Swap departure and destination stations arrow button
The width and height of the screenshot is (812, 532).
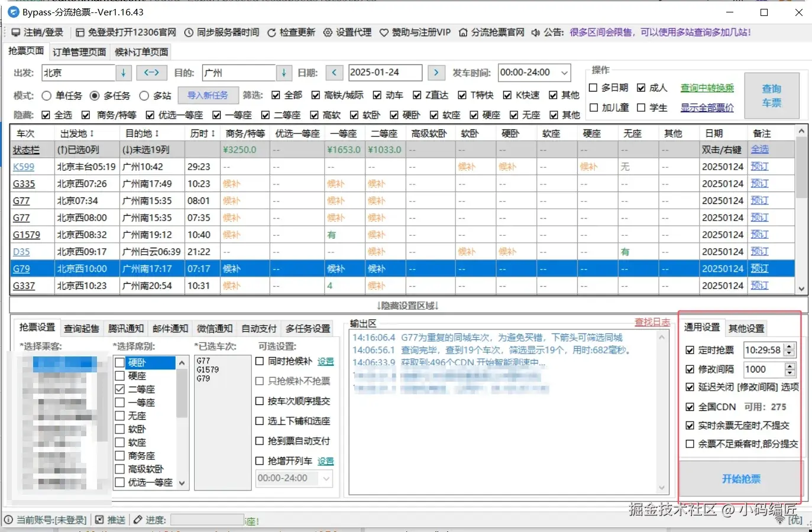(x=151, y=73)
